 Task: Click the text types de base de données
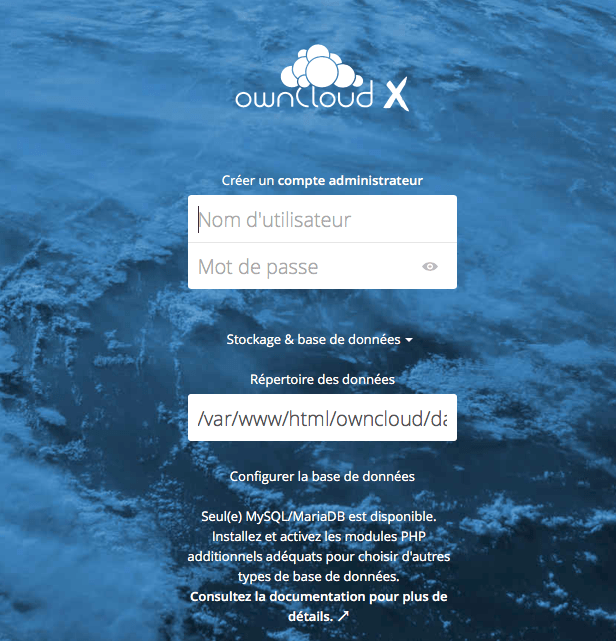(318, 578)
